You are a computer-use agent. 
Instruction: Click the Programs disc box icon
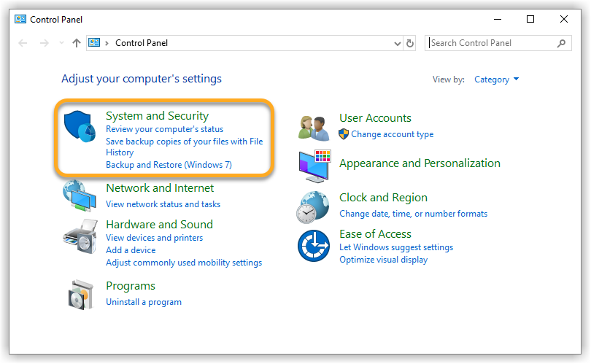[80, 294]
